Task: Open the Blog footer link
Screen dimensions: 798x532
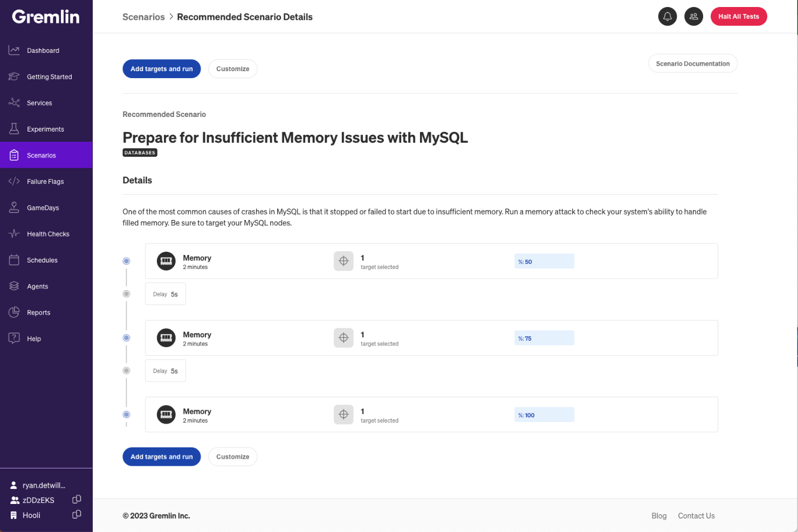Action: point(659,516)
